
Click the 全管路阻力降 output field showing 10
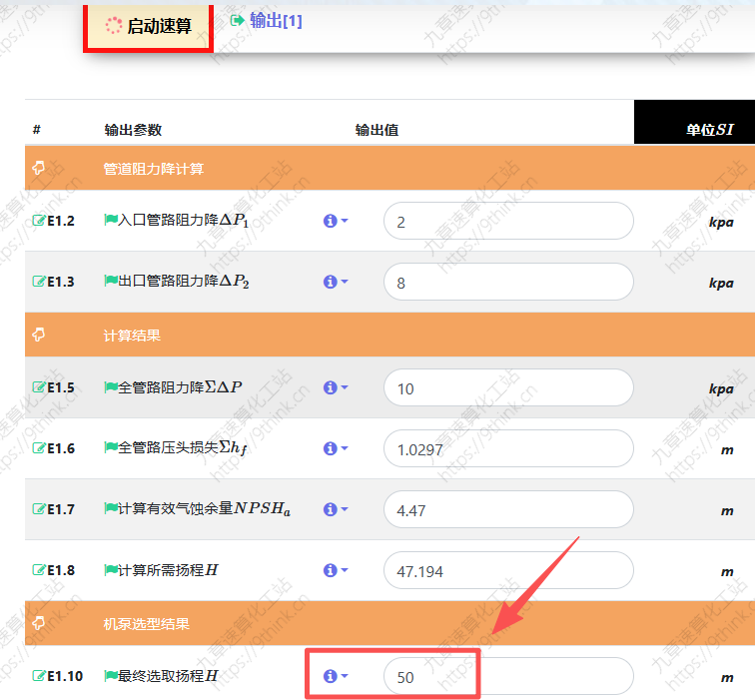(508, 387)
